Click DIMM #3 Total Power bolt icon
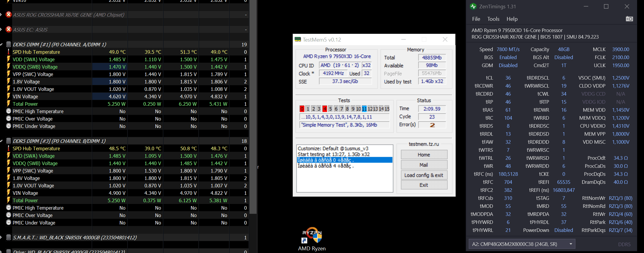644x253 pixels. coord(9,200)
